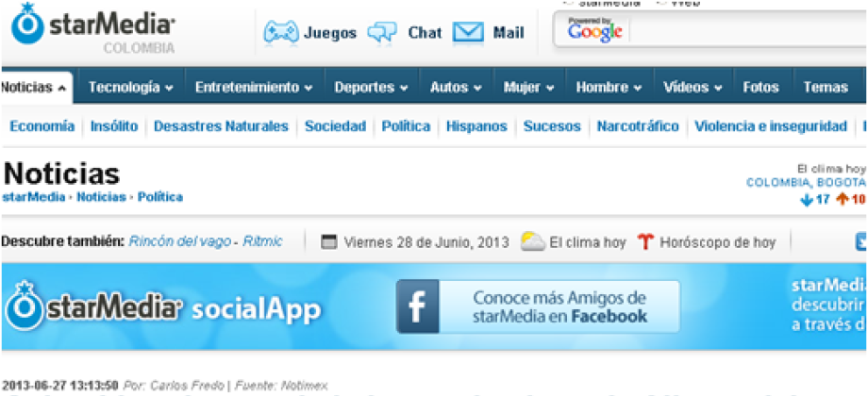Click the Por: Carlos Fredo byline

tap(174, 385)
